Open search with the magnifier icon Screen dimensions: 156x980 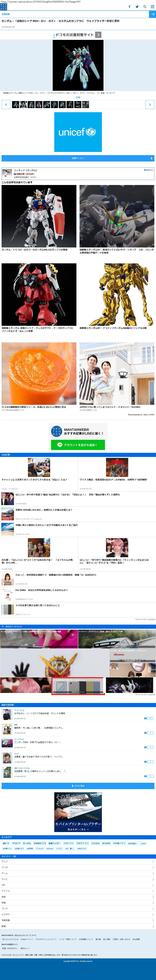145,7
